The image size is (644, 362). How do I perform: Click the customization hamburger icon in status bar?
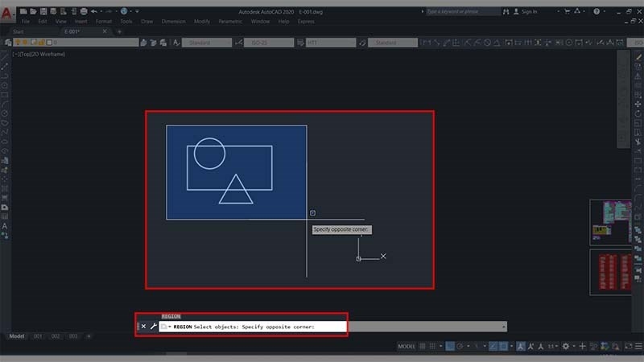point(638,347)
